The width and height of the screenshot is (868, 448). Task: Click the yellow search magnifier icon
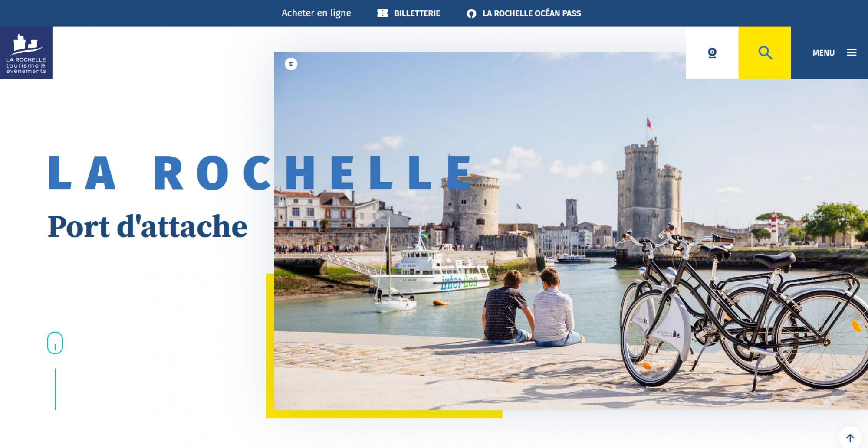tap(765, 53)
